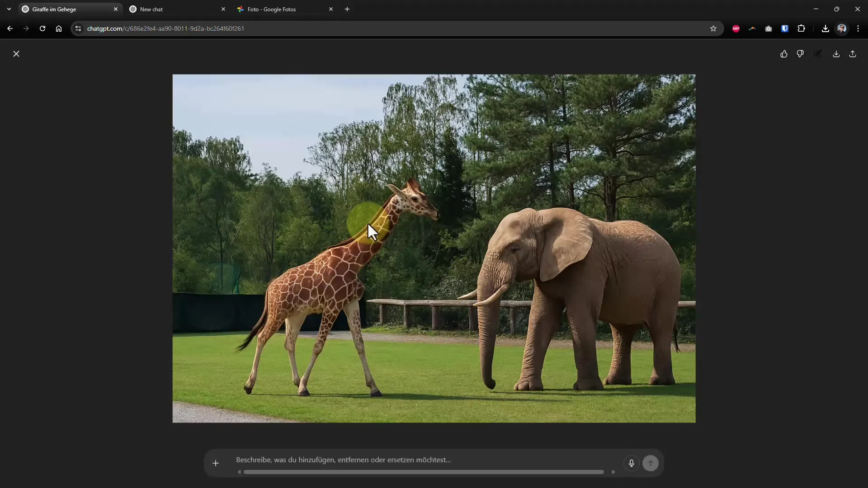
Task: Close the 'New chat' tab
Action: pos(223,9)
